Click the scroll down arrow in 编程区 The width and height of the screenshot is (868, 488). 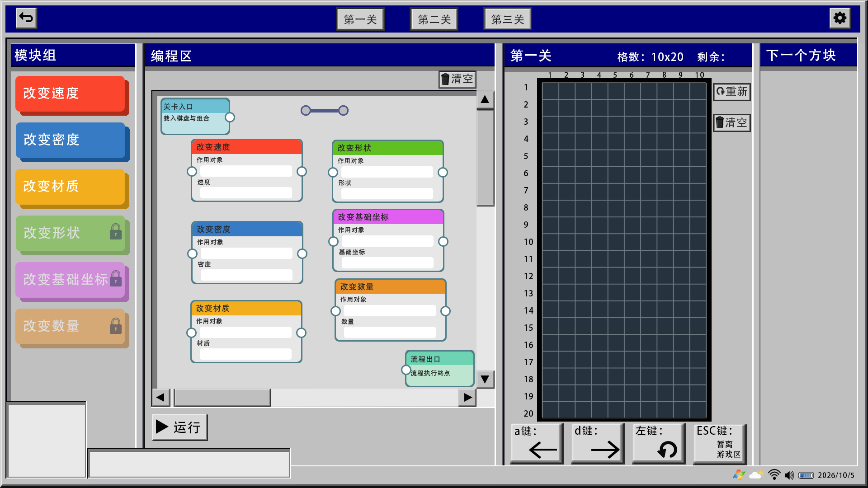pos(485,379)
